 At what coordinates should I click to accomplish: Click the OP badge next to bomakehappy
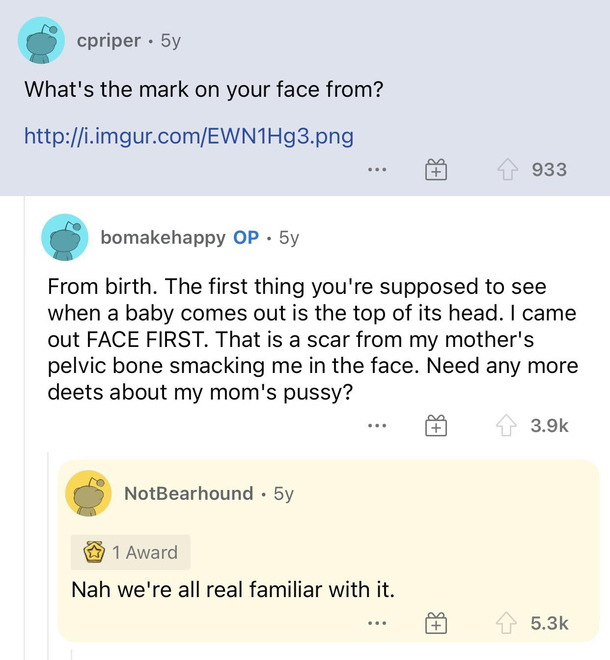pyautogui.click(x=245, y=237)
